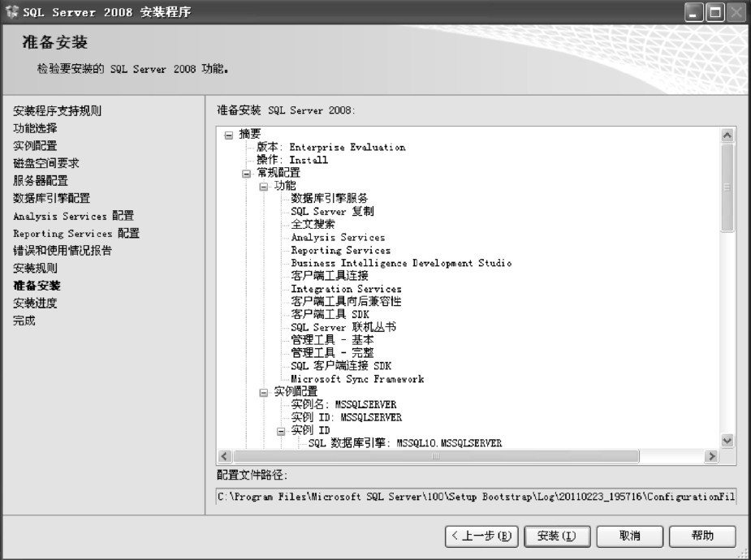Select Microsoft Sync Framework tree row
This screenshot has width=751, height=560.
click(x=357, y=378)
